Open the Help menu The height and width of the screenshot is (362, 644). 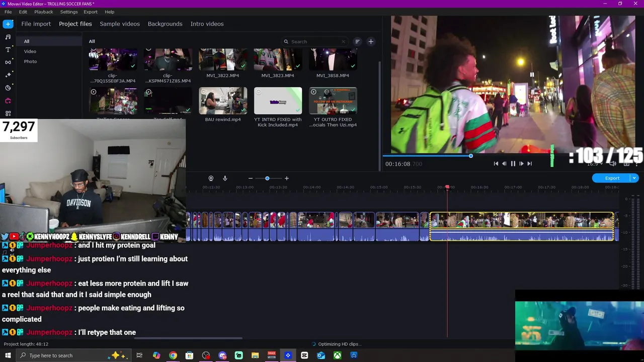point(110,12)
